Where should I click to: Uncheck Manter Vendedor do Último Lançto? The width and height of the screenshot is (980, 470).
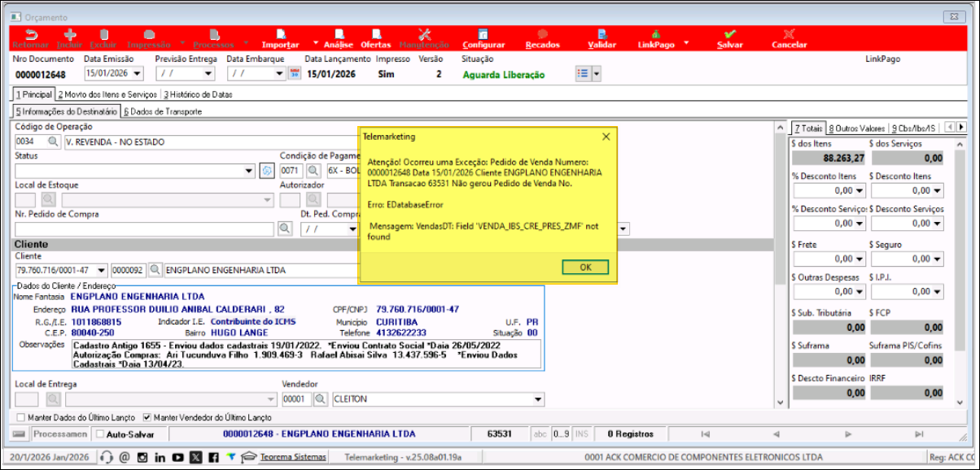click(x=147, y=417)
